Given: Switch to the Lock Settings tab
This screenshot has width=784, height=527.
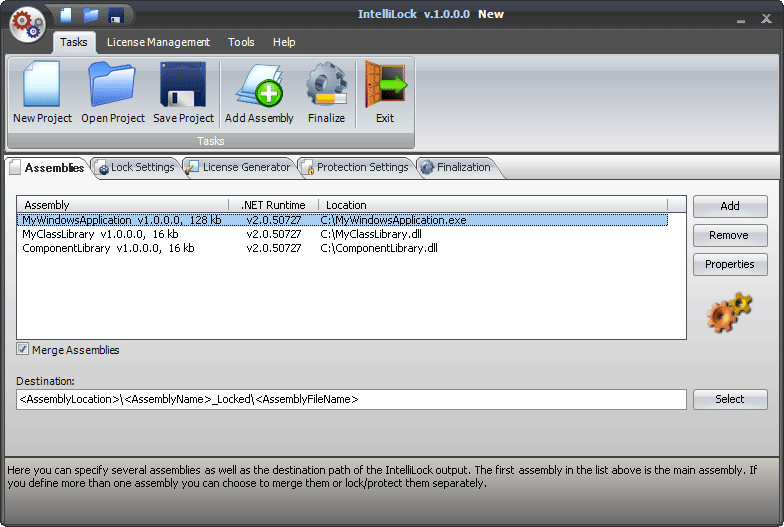Looking at the screenshot, I should [136, 167].
